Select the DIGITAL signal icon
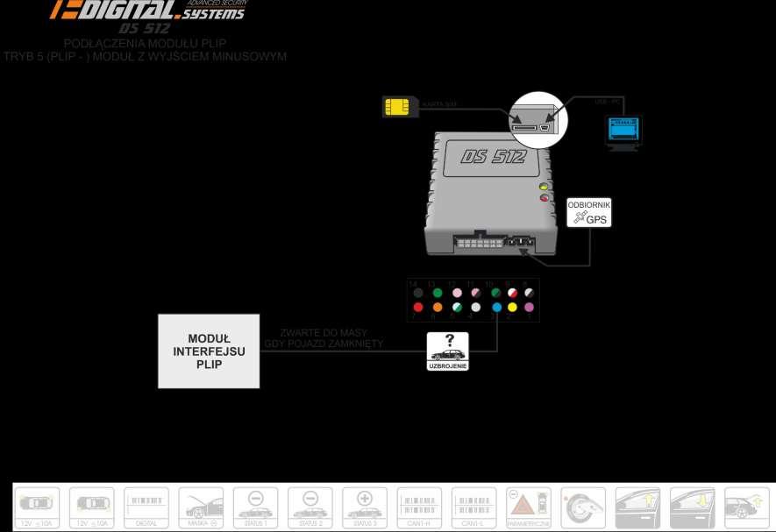Screen dimensions: 776x532 [146, 507]
